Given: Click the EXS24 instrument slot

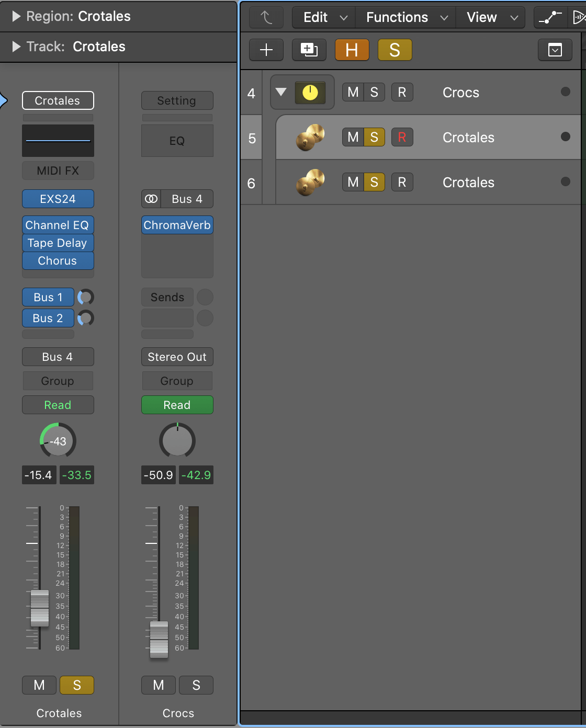Looking at the screenshot, I should pos(58,199).
